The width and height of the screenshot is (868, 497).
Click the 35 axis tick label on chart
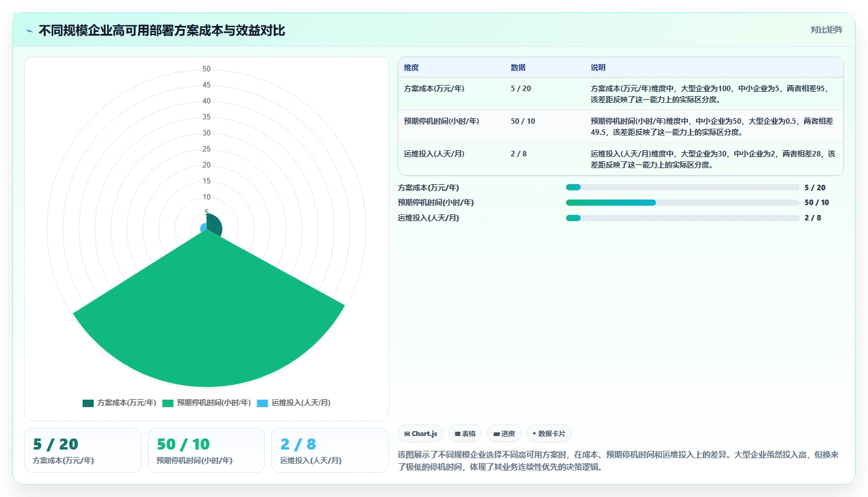(207, 117)
